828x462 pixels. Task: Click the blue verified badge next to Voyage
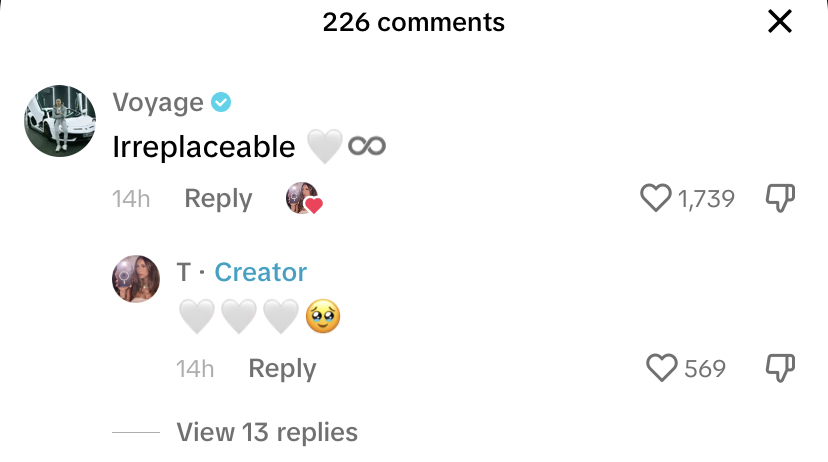[x=221, y=102]
